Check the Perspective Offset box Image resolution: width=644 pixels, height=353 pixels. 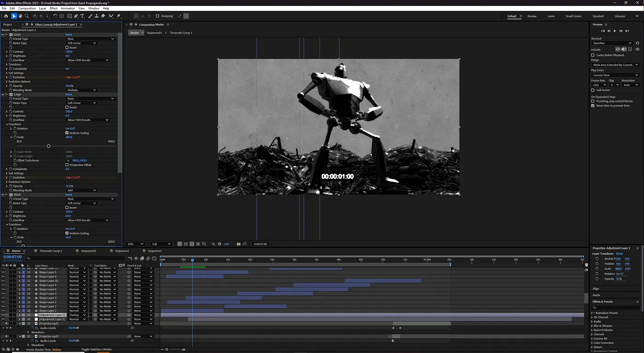pyautogui.click(x=67, y=165)
